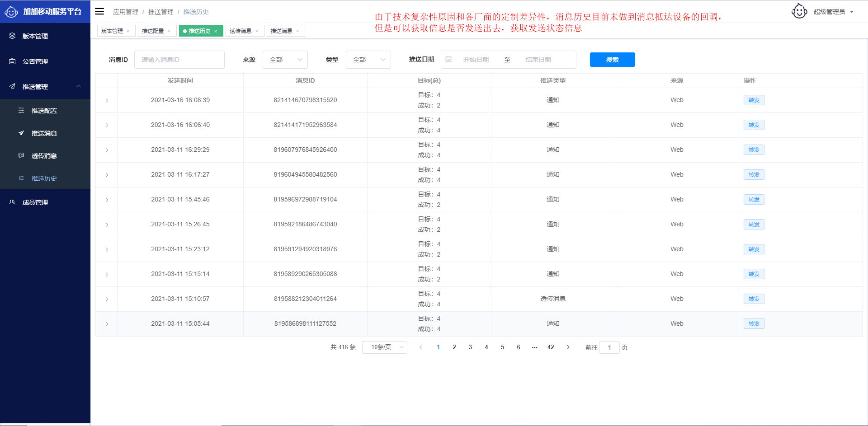Go to page 42 in pagination
Image resolution: width=868 pixels, height=426 pixels.
tap(551, 347)
